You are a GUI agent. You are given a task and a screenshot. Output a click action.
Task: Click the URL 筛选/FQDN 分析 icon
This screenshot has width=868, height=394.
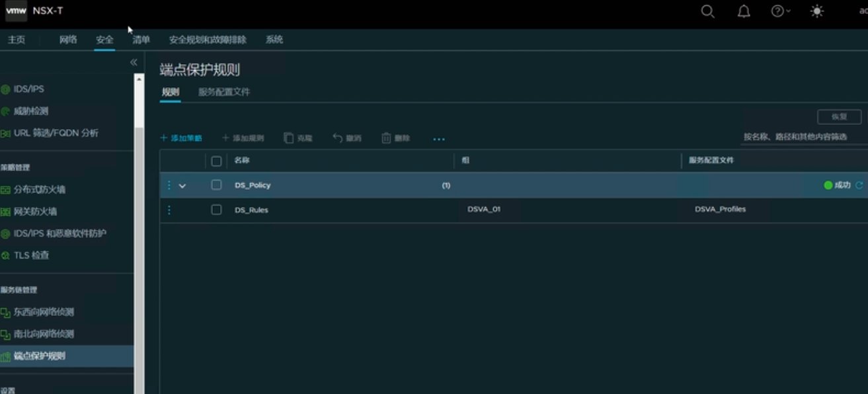pyautogui.click(x=5, y=134)
